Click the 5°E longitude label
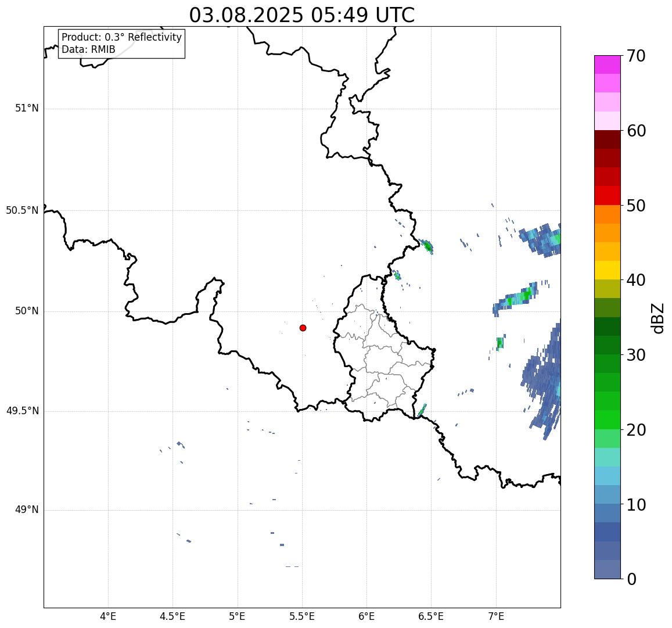Image resolution: width=672 pixels, height=628 pixels. click(x=238, y=617)
